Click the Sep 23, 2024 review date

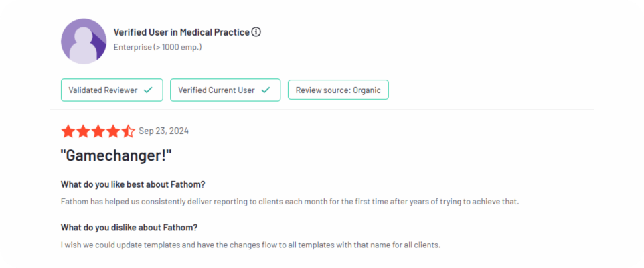[164, 131]
